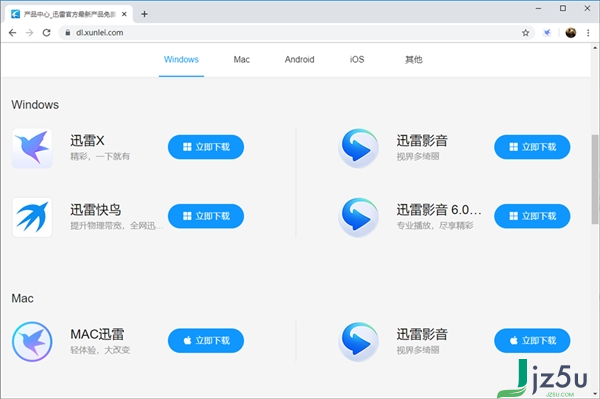Download Windows 迅雷影音 via its 立即下载 button
600x399 pixels.
[532, 147]
